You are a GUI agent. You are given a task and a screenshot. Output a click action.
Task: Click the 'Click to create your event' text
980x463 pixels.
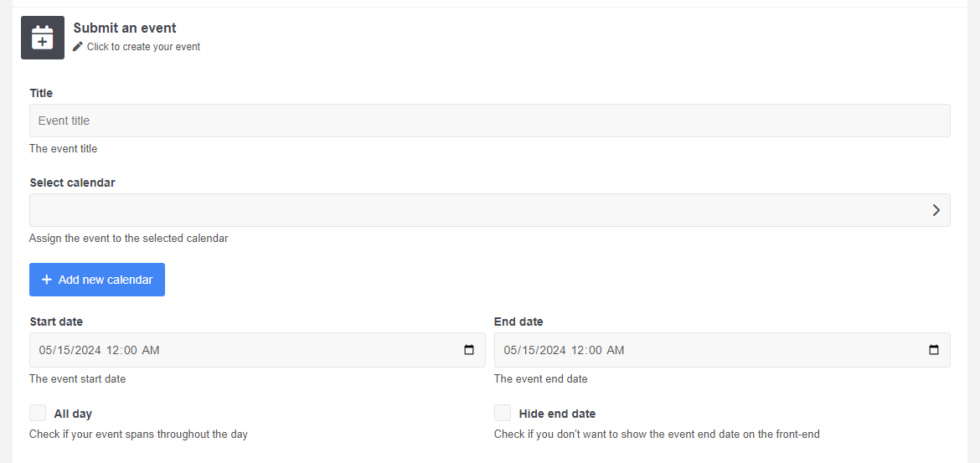[x=144, y=46]
